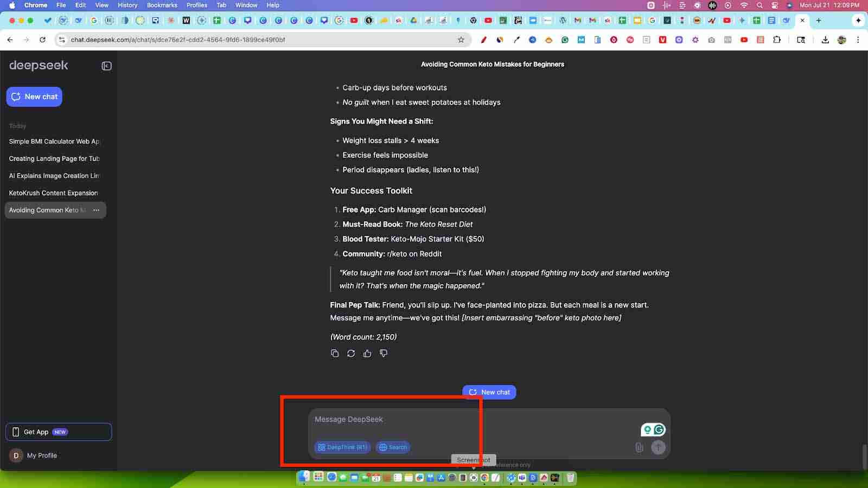Click the Chrome profile avatar
868x488 pixels.
(x=842, y=40)
